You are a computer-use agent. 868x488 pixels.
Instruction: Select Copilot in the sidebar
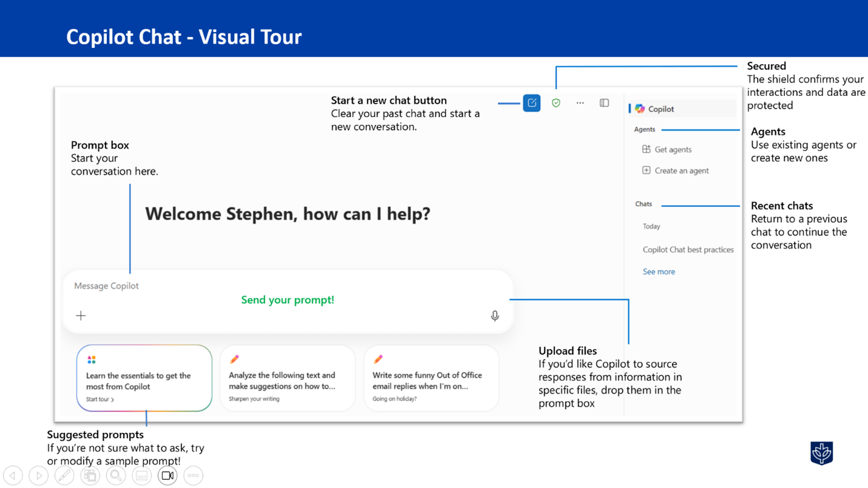pyautogui.click(x=660, y=109)
